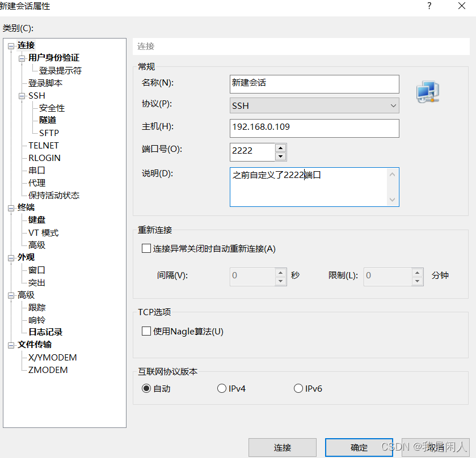This screenshot has width=476, height=458.
Task: Enable automatic reconnect on abnormal close
Action: click(145, 248)
